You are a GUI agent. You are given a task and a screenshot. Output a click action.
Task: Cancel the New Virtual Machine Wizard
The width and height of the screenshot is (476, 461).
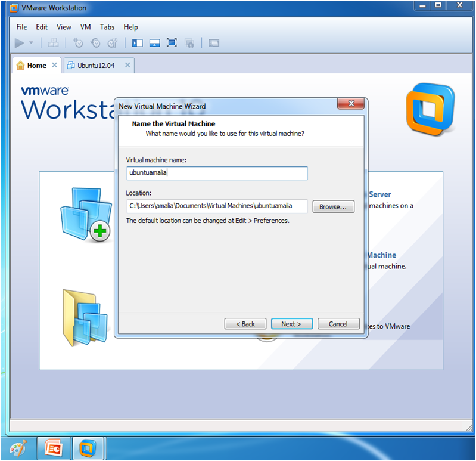tap(338, 324)
